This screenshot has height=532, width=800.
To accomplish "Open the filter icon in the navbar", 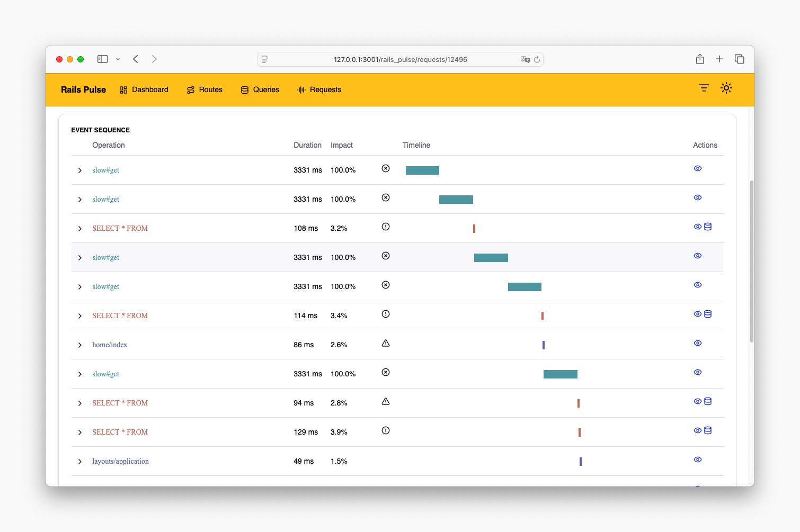I will tap(704, 88).
